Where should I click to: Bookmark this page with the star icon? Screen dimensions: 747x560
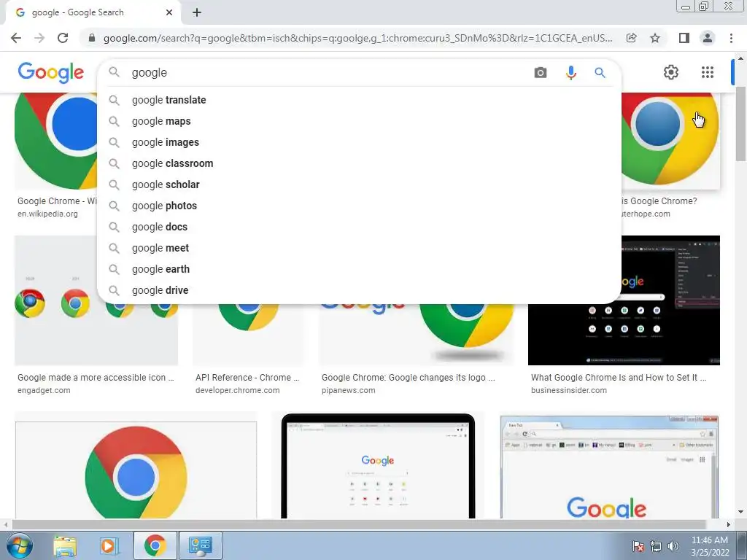(655, 38)
